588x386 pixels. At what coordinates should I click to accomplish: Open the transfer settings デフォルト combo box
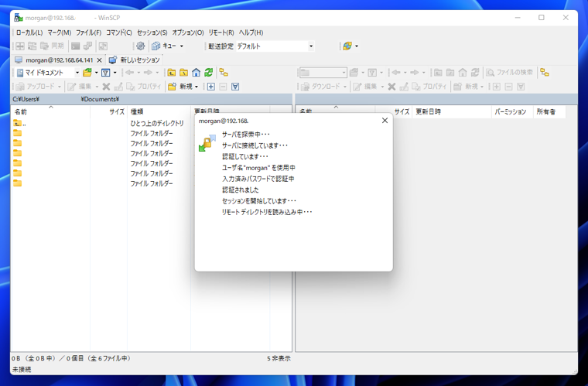pyautogui.click(x=275, y=46)
